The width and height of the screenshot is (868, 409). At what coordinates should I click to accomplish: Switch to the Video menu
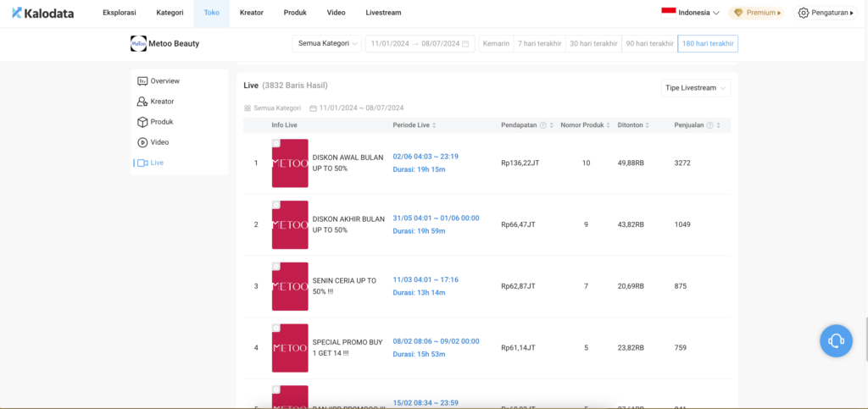coord(336,13)
